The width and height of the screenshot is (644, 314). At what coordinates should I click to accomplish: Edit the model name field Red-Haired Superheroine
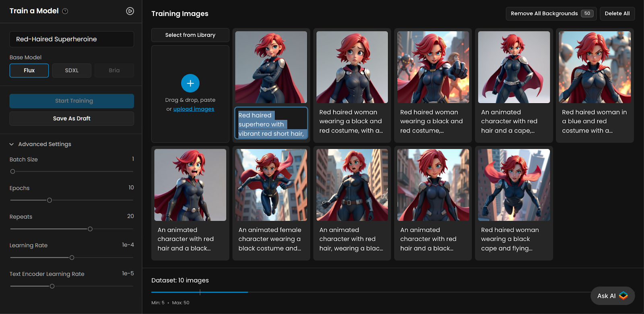pyautogui.click(x=72, y=40)
